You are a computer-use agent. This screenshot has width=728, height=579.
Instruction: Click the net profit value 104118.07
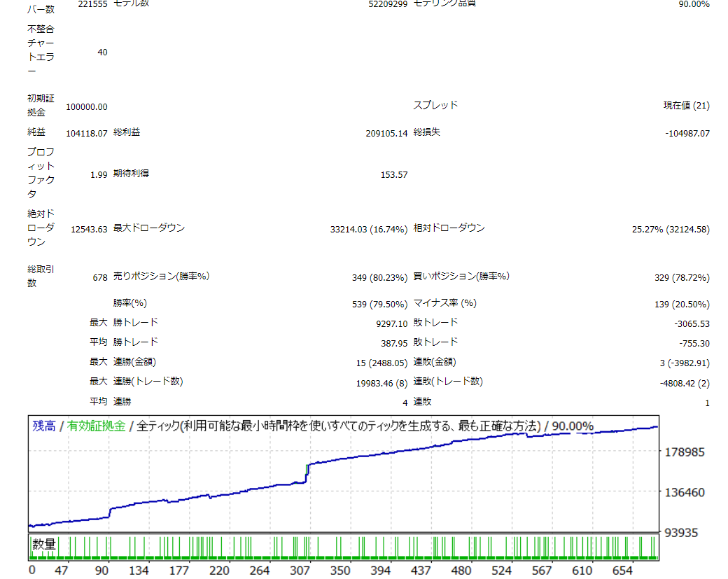point(87,133)
